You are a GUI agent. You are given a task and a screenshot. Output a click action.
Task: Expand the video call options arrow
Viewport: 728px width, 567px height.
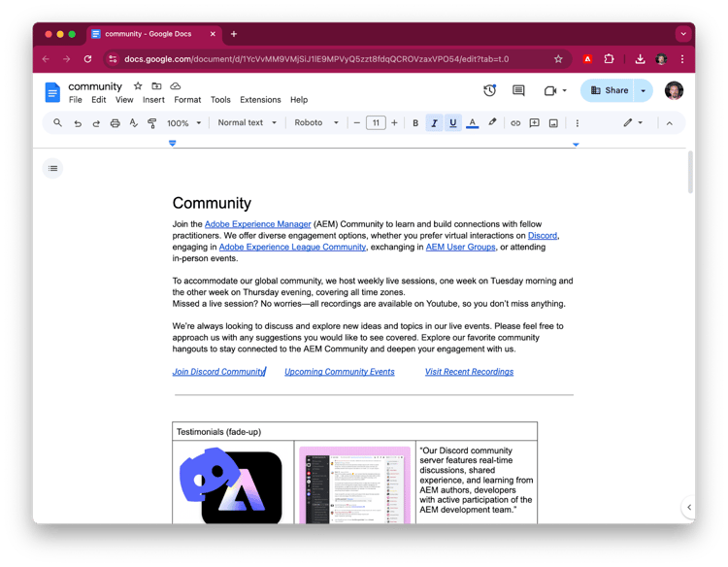[565, 90]
